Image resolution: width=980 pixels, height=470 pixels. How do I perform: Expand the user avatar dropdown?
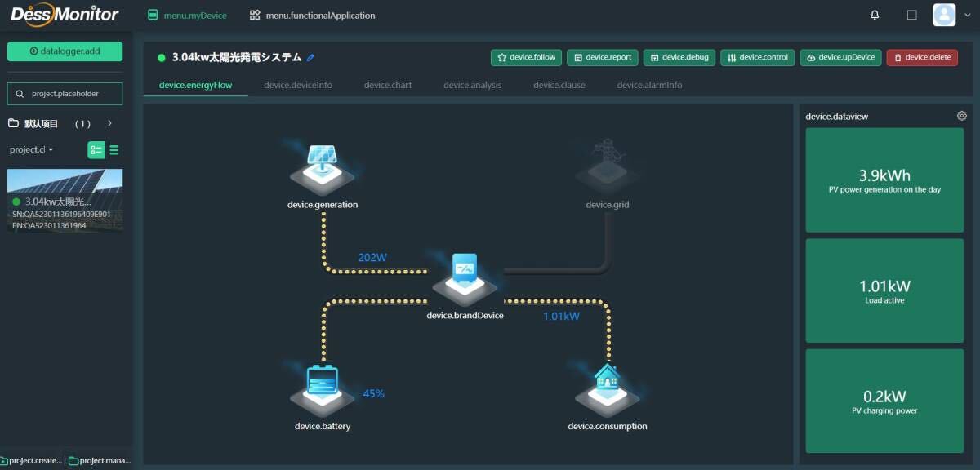[954, 15]
